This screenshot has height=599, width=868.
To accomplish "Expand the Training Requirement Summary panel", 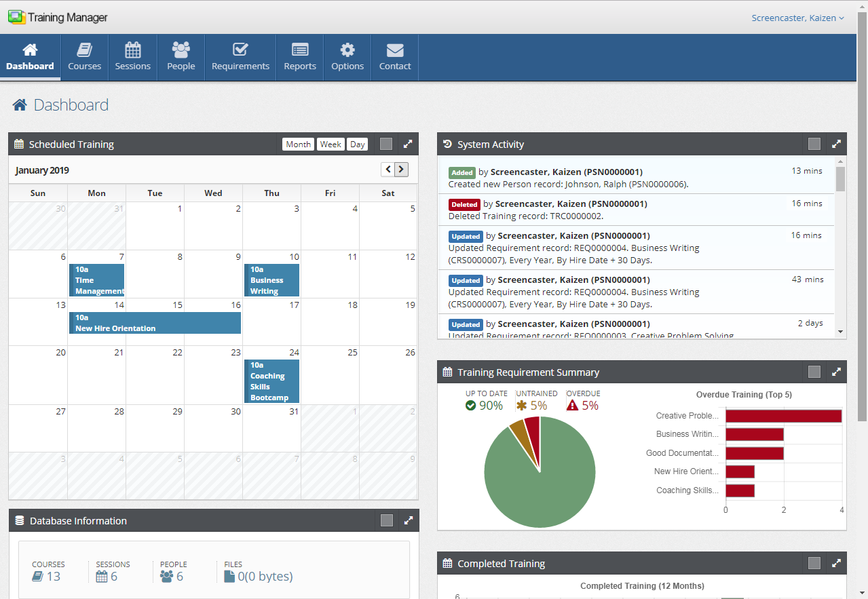I will pyautogui.click(x=836, y=372).
